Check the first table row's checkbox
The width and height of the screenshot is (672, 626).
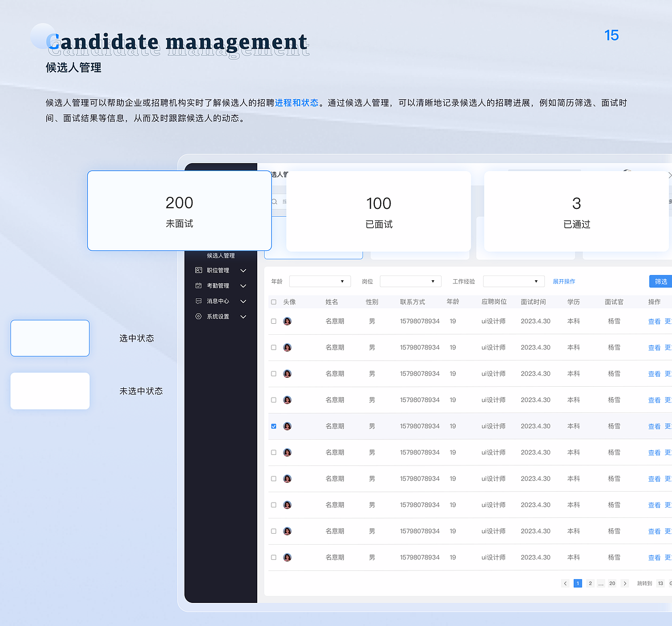[274, 321]
